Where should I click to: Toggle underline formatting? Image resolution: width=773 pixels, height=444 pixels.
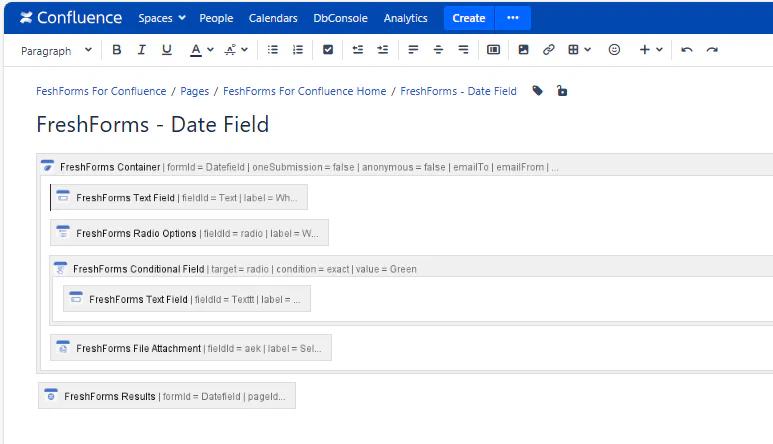[167, 50]
